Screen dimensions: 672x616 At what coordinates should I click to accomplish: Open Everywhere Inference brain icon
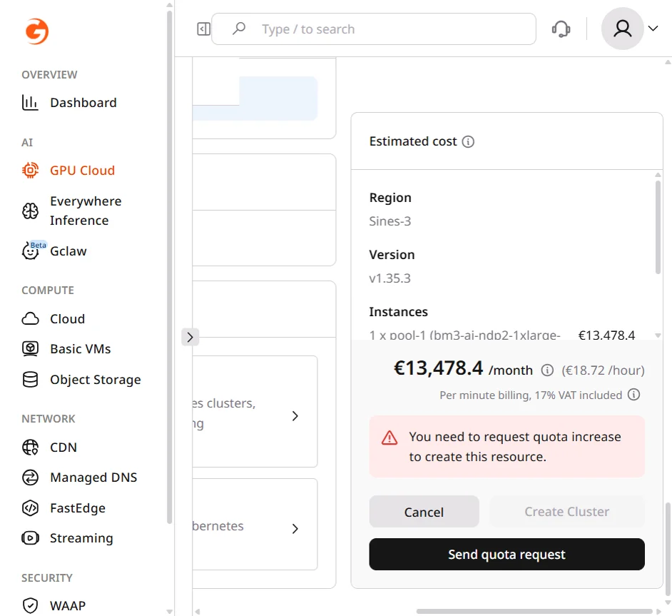click(x=30, y=211)
